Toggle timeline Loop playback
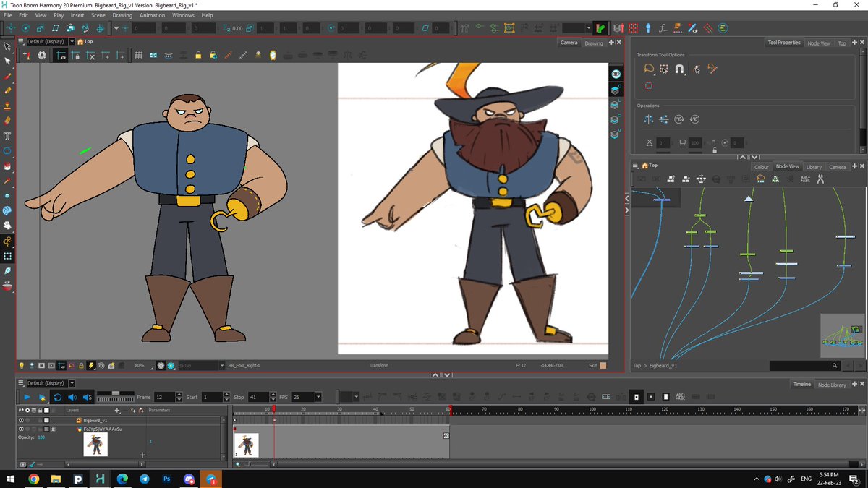Screen dimensions: 868x488 tap(57, 397)
